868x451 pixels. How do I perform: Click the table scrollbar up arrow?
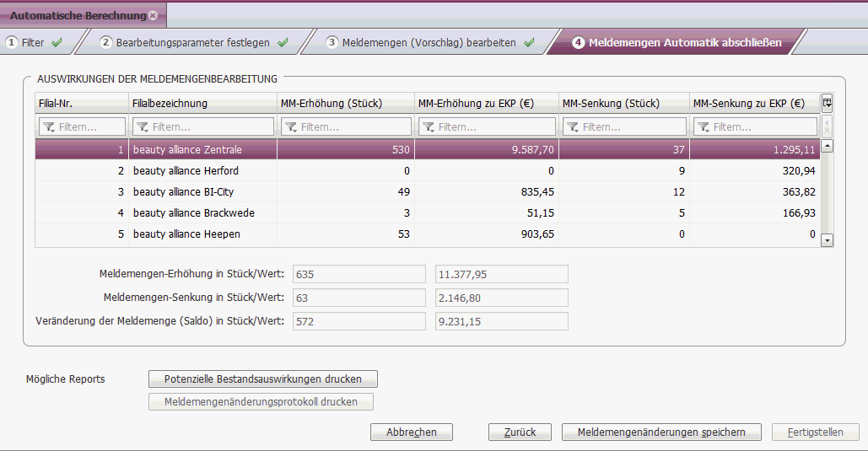[x=827, y=146]
